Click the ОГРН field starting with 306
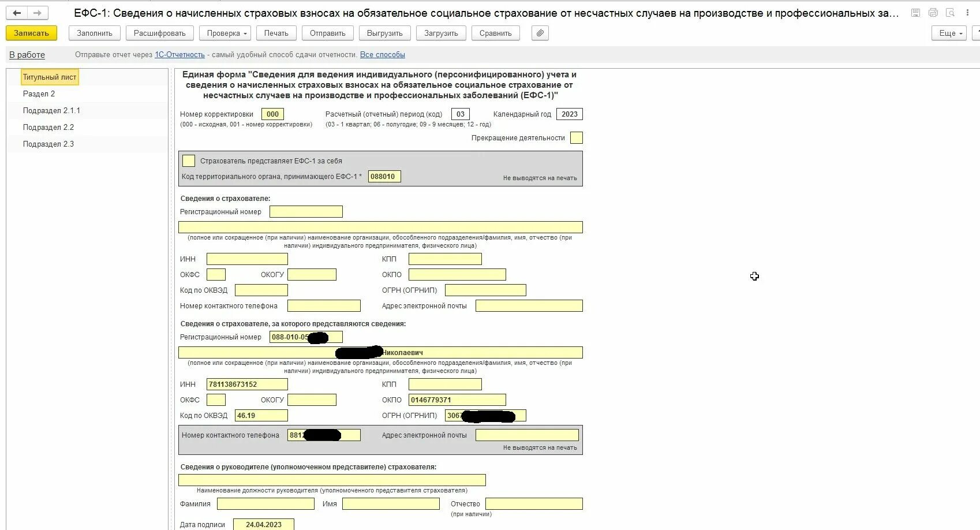 485,416
